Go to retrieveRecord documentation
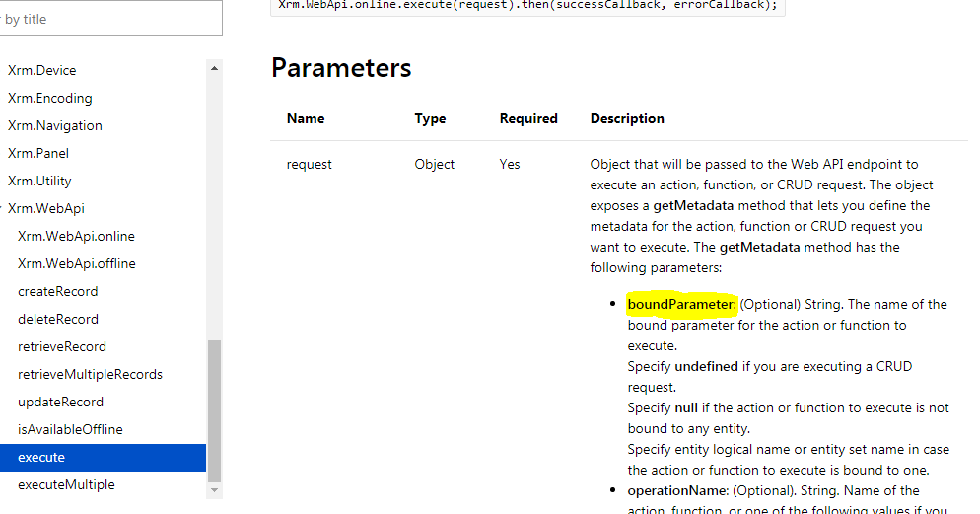The width and height of the screenshot is (980, 514). (62, 346)
